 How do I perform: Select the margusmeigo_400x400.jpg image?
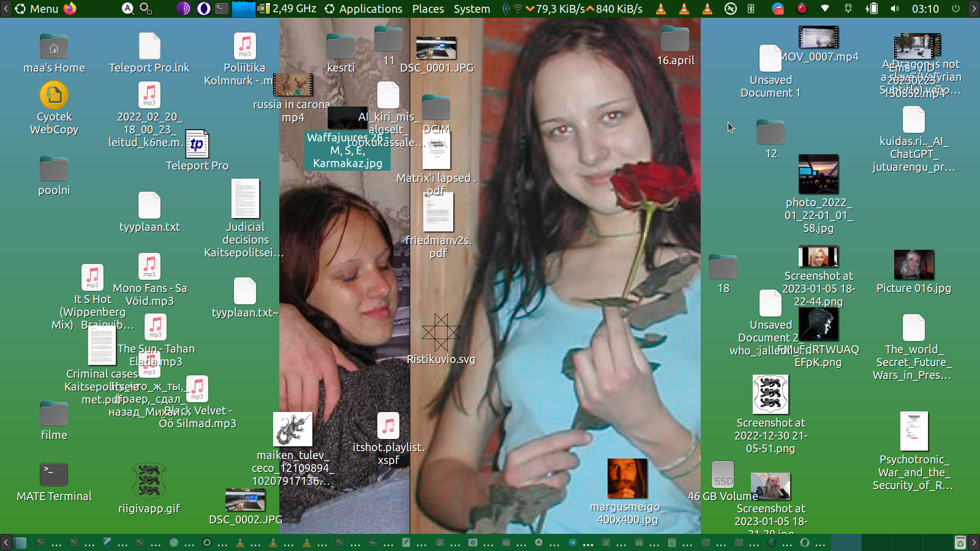[627, 492]
